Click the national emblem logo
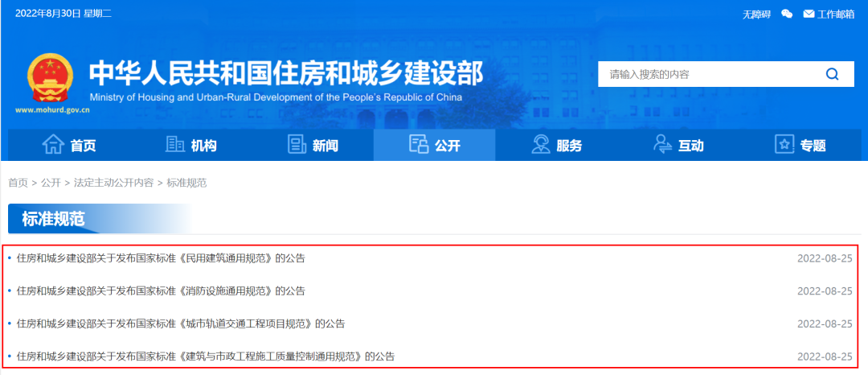This screenshot has width=868, height=375. pos(50,80)
